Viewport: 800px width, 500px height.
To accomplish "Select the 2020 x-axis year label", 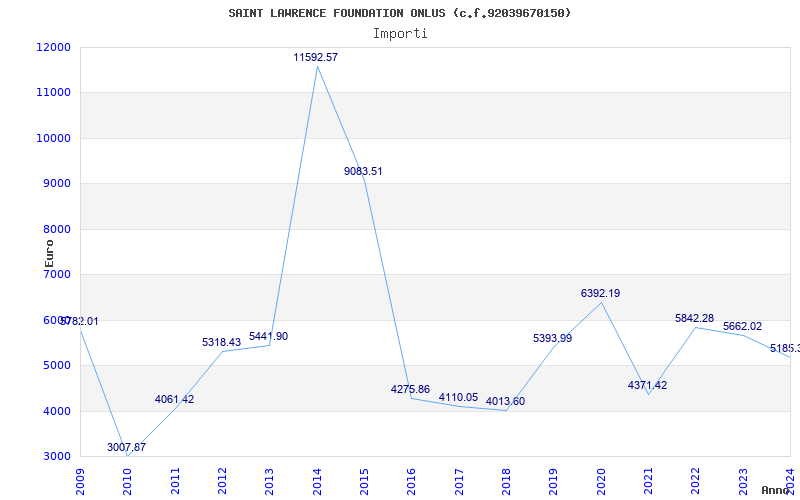I will pos(601,482).
